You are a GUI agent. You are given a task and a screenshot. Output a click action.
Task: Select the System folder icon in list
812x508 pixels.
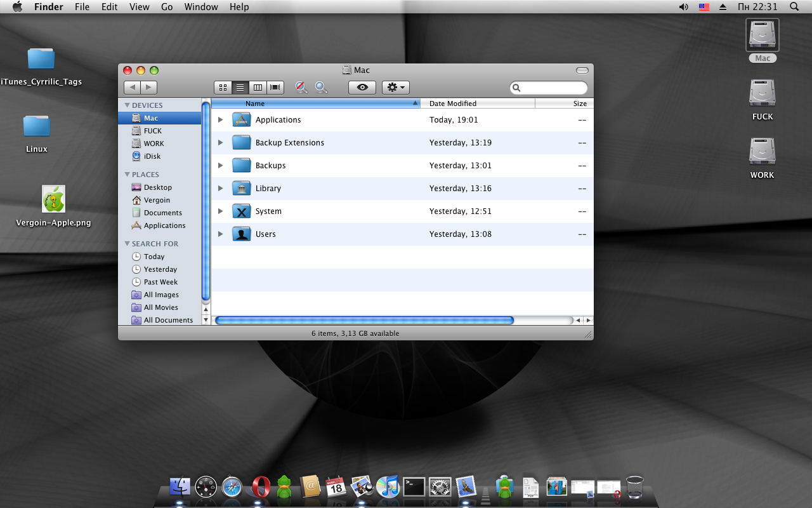tap(242, 211)
